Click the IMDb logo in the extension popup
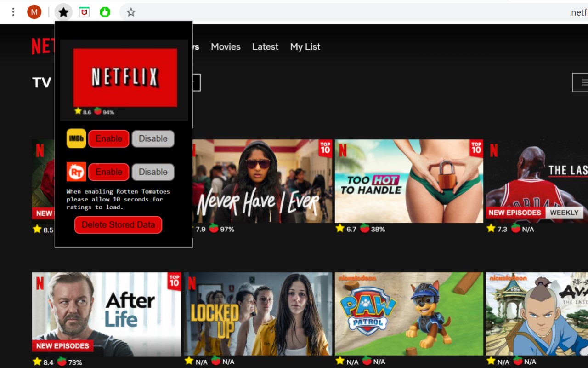588x368 pixels. [76, 138]
